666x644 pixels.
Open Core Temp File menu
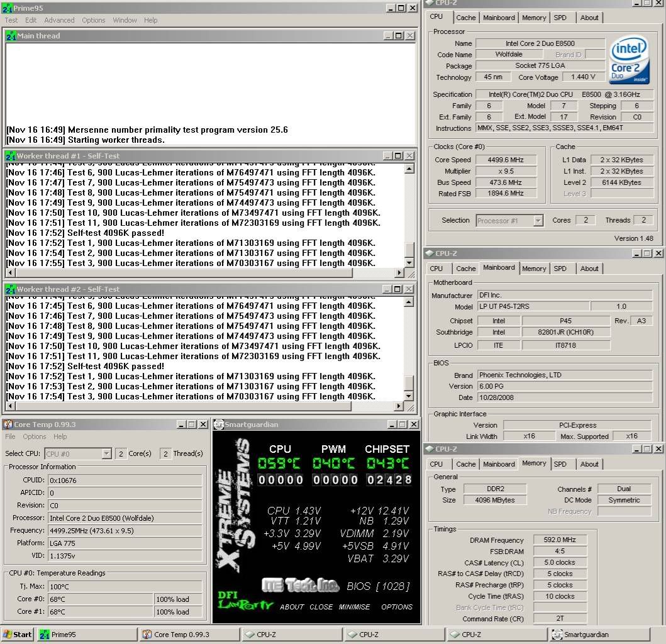click(10, 436)
